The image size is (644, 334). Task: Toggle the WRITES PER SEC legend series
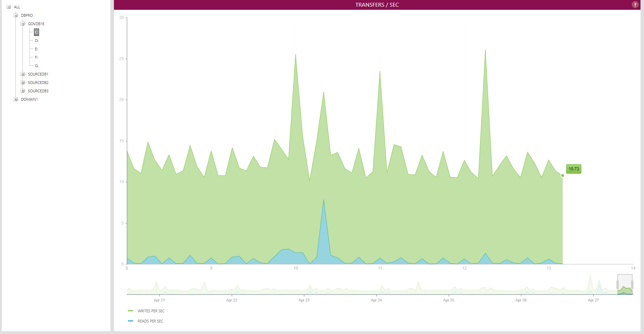coord(151,311)
